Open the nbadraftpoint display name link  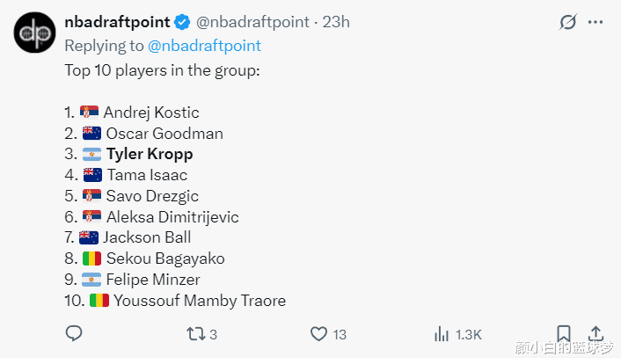(x=117, y=22)
